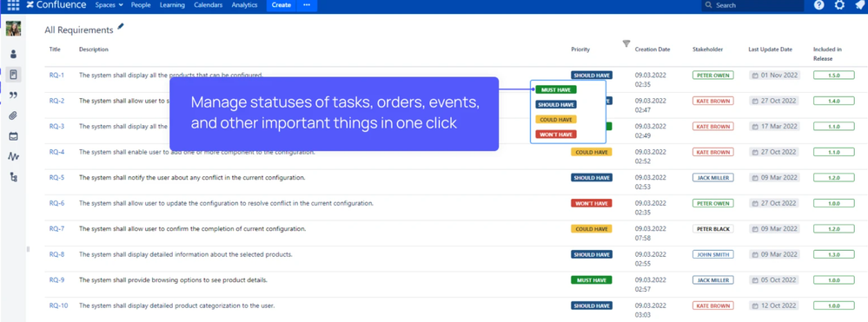The image size is (868, 322).
Task: Choose WON'T HAVE in the status popup
Action: [x=556, y=135]
